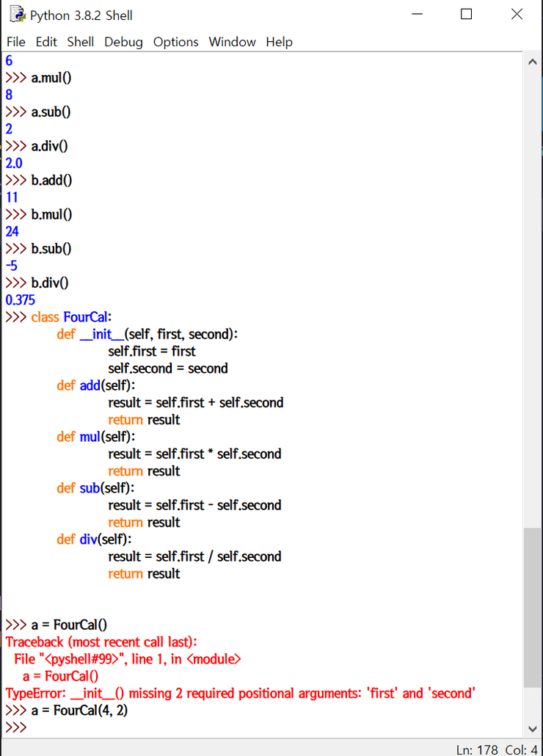This screenshot has height=756, width=543.
Task: Click the scrollbar up arrow
Action: (533, 62)
